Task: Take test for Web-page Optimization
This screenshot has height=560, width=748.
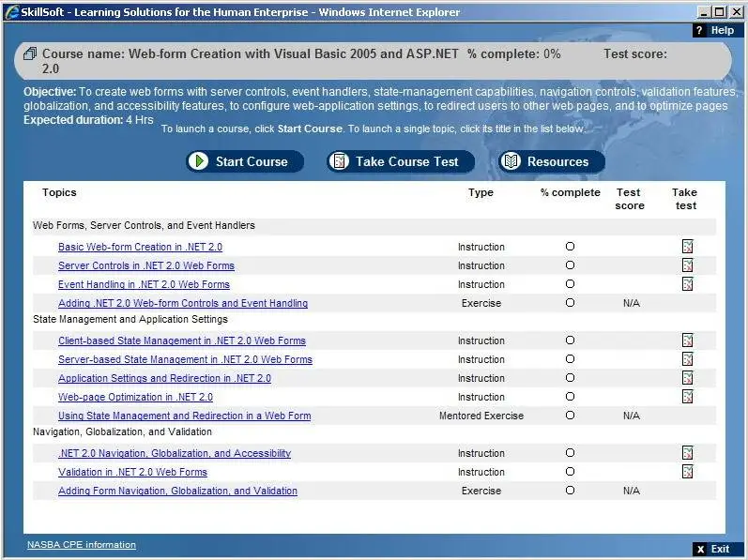Action: click(687, 397)
